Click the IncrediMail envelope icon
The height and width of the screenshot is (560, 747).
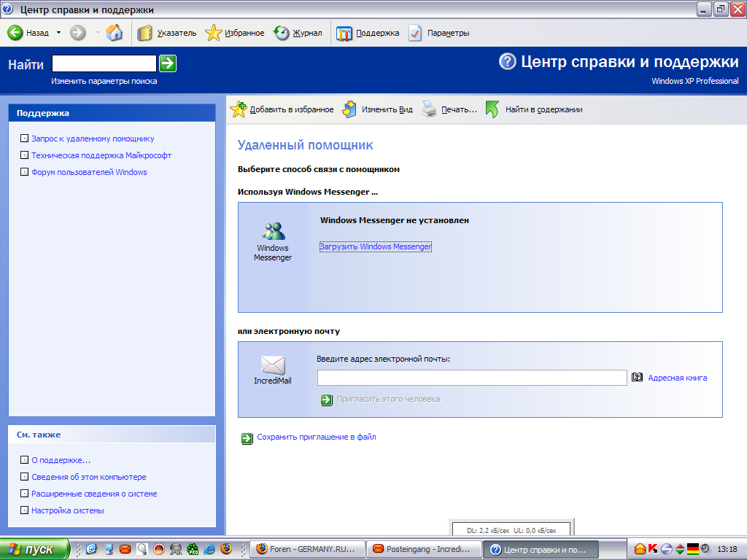273,365
